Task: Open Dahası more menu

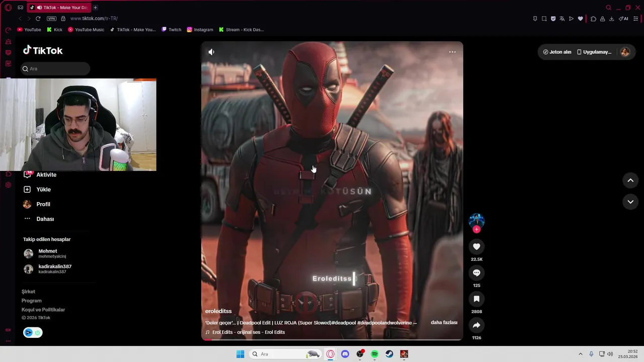Action: tap(39, 219)
